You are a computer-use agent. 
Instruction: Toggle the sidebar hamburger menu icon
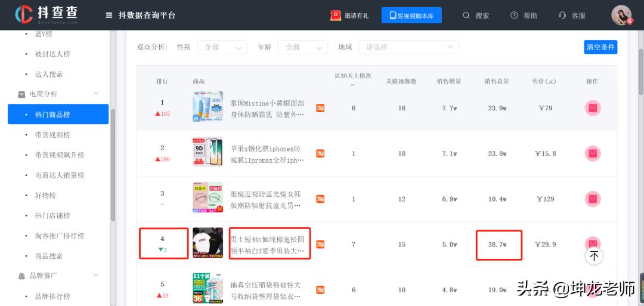tap(109, 16)
